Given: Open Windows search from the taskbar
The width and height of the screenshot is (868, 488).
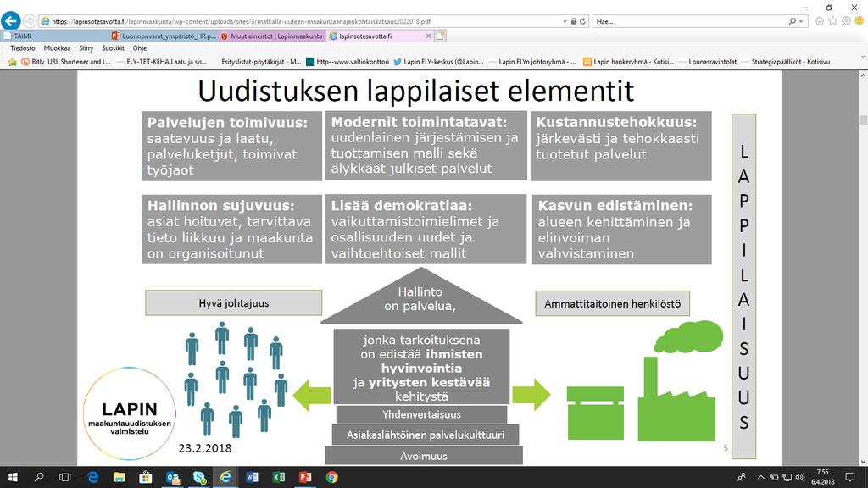Looking at the screenshot, I should pyautogui.click(x=39, y=477).
